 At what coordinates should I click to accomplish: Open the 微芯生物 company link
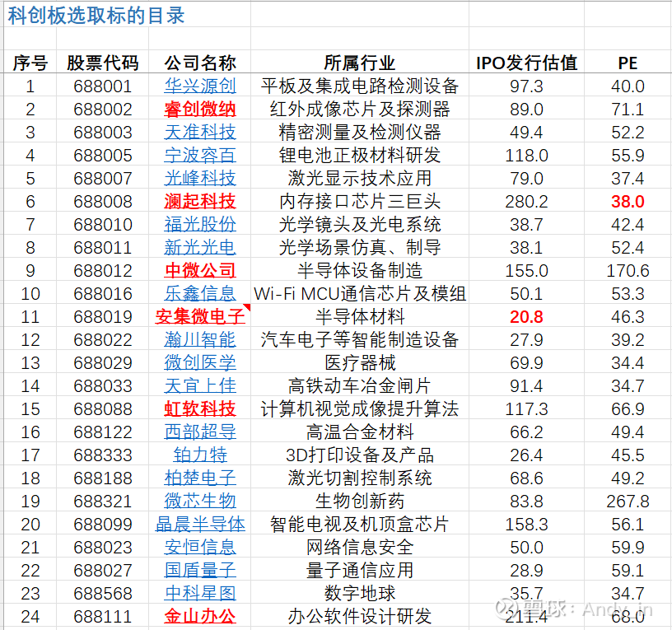click(200, 501)
